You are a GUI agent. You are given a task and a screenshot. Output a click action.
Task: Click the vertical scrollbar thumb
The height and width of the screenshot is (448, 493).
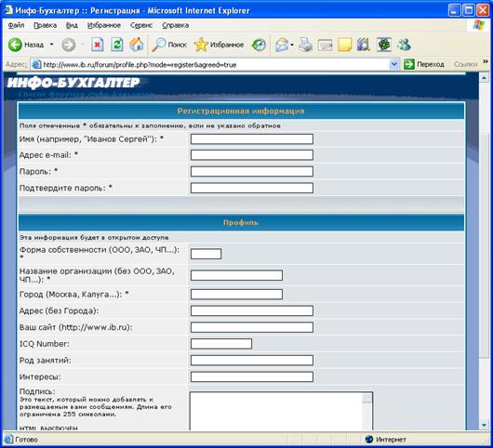(x=484, y=245)
